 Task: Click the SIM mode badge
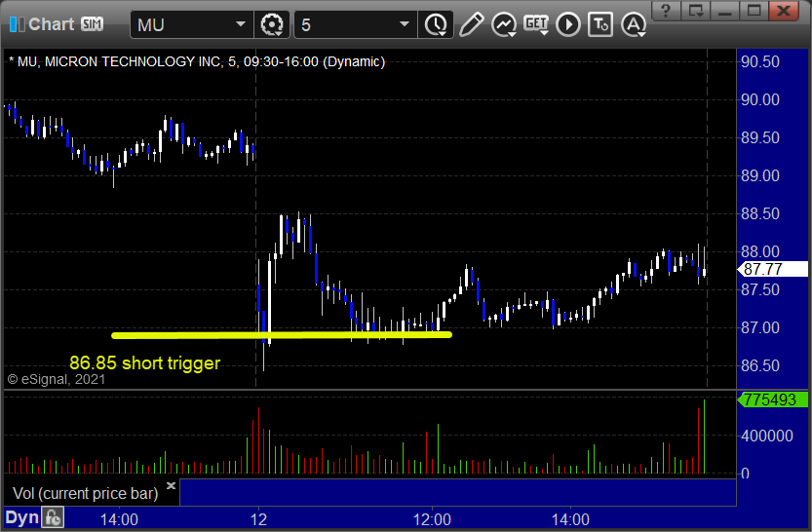93,24
